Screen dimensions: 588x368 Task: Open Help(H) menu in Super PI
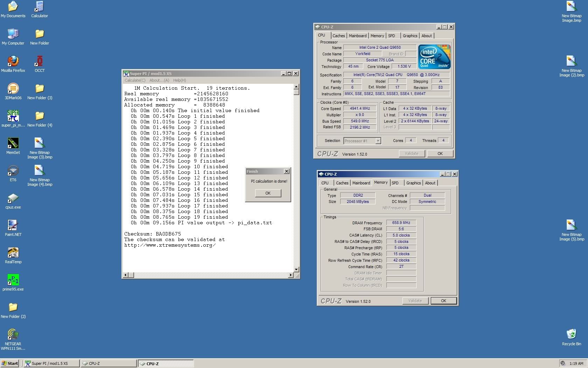point(180,80)
